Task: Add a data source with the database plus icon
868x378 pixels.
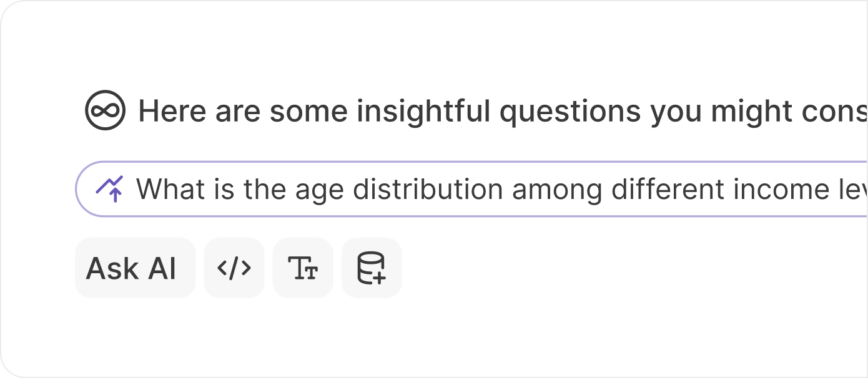Action: (x=372, y=268)
